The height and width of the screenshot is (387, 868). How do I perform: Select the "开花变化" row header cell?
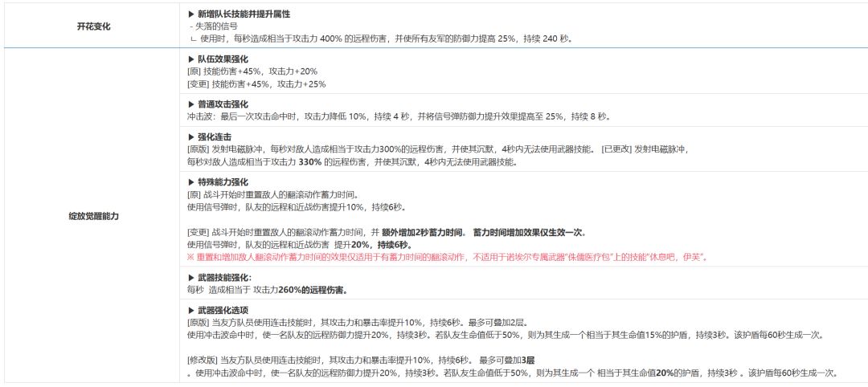(93, 26)
